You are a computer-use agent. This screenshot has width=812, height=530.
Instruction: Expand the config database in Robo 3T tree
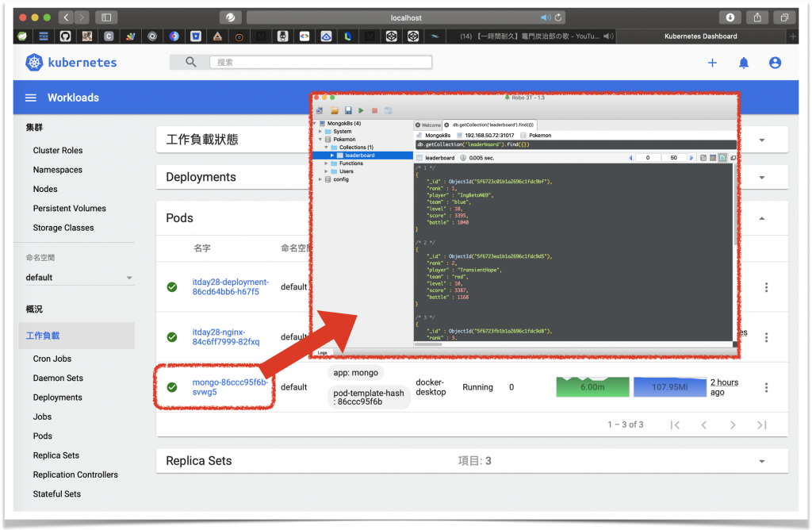(x=320, y=179)
